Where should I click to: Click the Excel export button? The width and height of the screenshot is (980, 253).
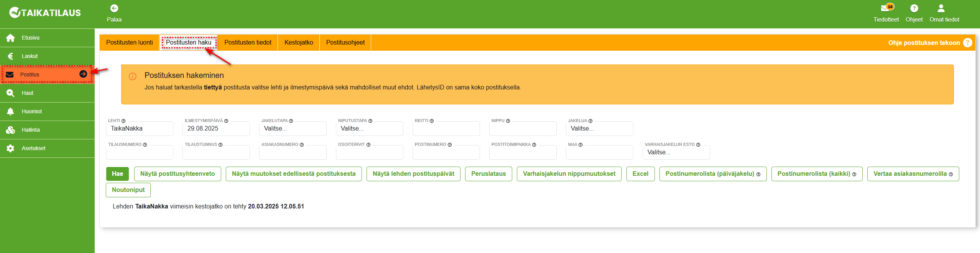[x=640, y=174]
